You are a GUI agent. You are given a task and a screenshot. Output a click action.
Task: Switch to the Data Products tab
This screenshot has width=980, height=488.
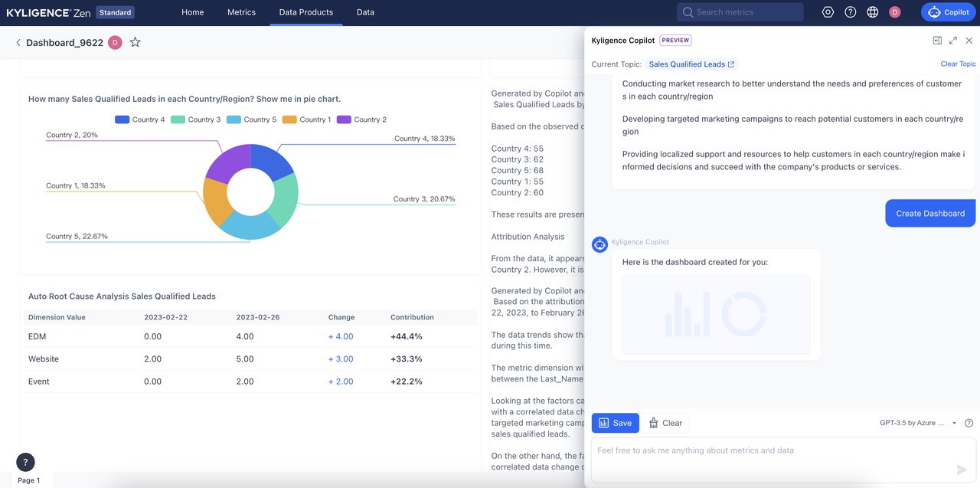(305, 12)
